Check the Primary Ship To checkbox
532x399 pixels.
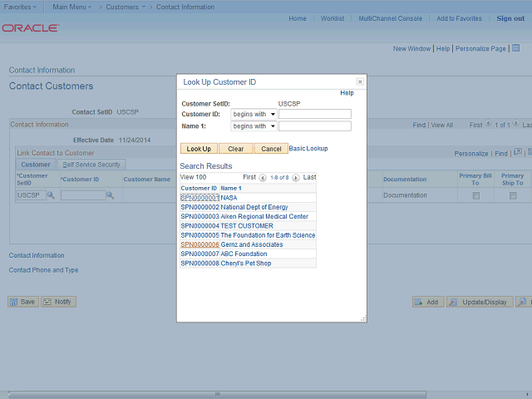click(513, 196)
